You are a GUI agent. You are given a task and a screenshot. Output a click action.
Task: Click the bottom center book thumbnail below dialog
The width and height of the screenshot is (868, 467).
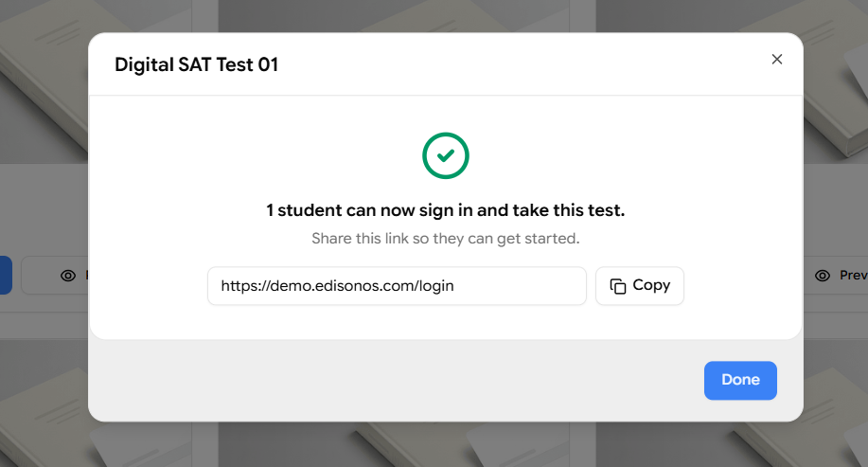[393, 444]
